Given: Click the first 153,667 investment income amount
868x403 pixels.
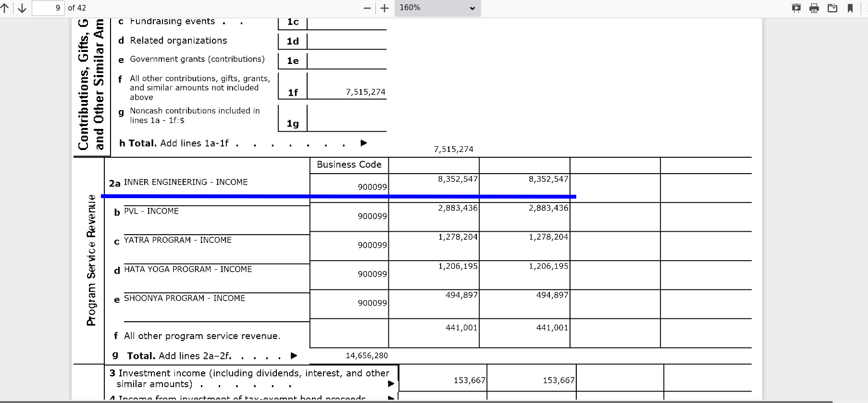Looking at the screenshot, I should click(470, 380).
